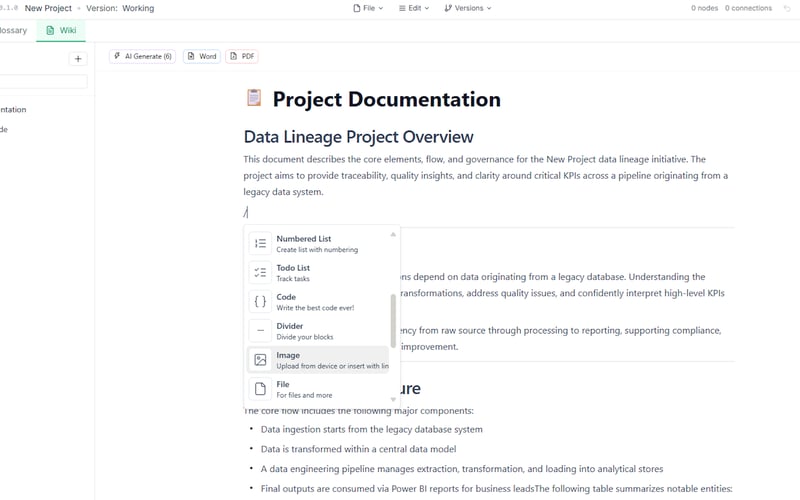Click the undo arrow icon at top right
This screenshot has height=500, width=800.
point(787,8)
